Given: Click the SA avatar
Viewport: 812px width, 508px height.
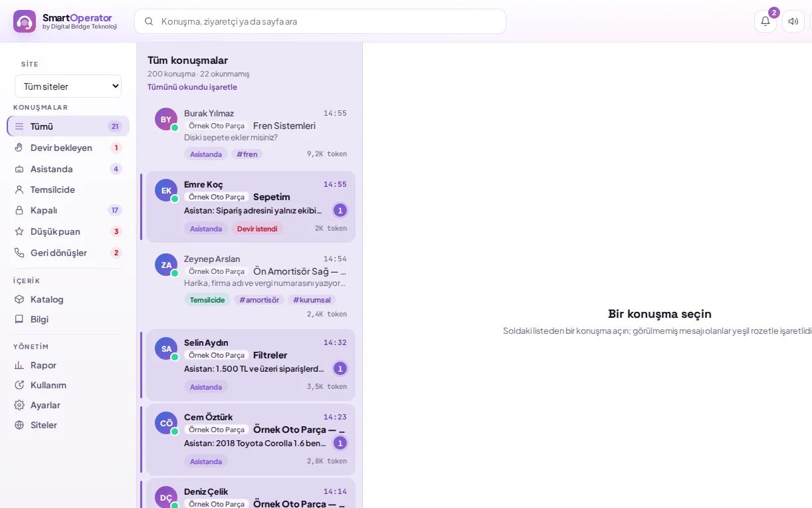Looking at the screenshot, I should 166,348.
